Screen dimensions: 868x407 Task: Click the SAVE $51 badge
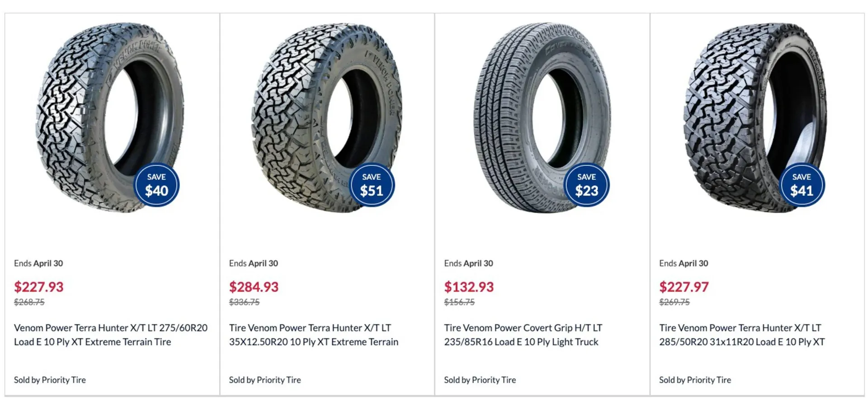pyautogui.click(x=372, y=185)
